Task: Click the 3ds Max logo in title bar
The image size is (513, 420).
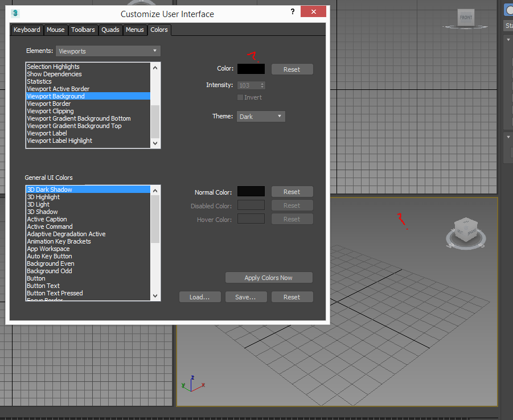Action: [16, 13]
